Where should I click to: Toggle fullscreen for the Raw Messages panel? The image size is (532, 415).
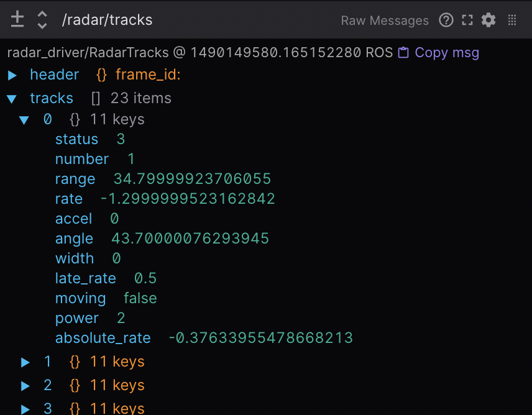tap(467, 21)
